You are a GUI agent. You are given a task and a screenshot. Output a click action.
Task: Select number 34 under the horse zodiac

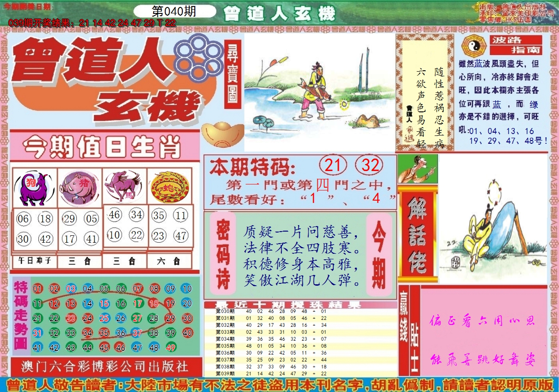[x=137, y=214]
